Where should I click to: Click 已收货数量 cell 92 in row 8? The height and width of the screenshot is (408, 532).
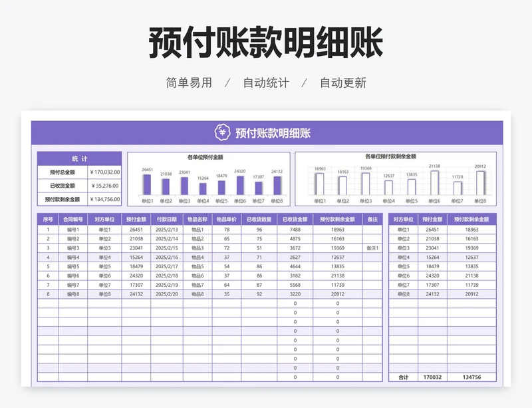point(259,294)
